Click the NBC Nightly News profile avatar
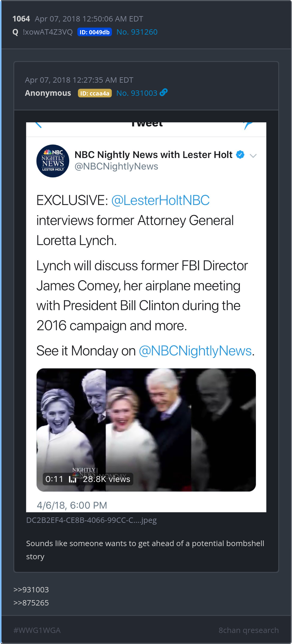 (53, 161)
